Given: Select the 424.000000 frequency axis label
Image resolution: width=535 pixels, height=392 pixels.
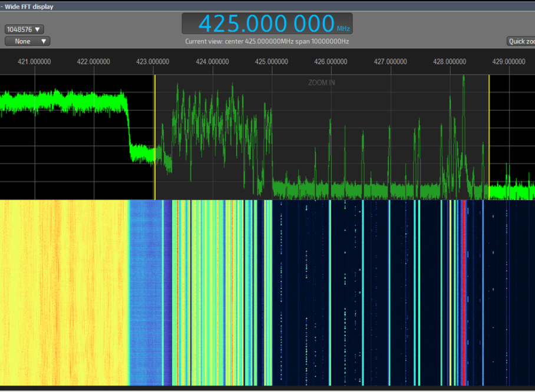Looking at the screenshot, I should tap(212, 62).
